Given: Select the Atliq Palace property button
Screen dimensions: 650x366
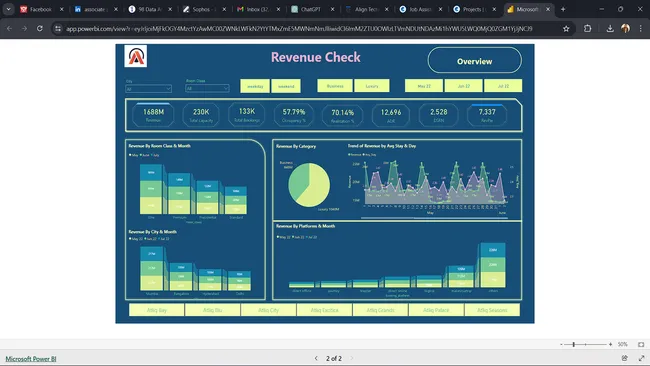Looking at the screenshot, I should pyautogui.click(x=436, y=310).
